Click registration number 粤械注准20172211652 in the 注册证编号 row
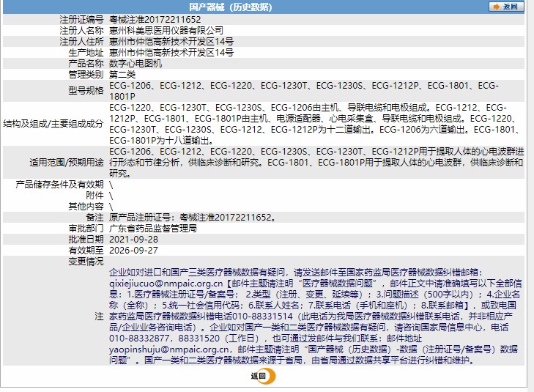The width and height of the screenshot is (534, 392). [x=155, y=19]
